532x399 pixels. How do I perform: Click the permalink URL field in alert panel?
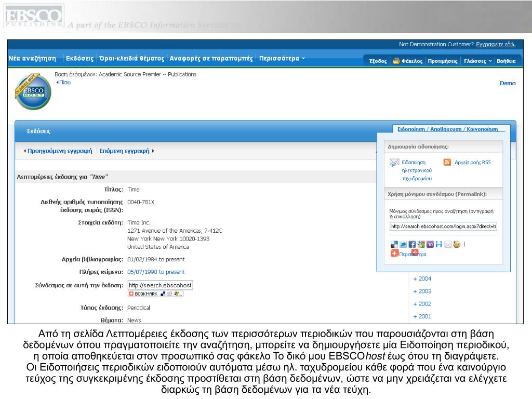click(x=443, y=227)
